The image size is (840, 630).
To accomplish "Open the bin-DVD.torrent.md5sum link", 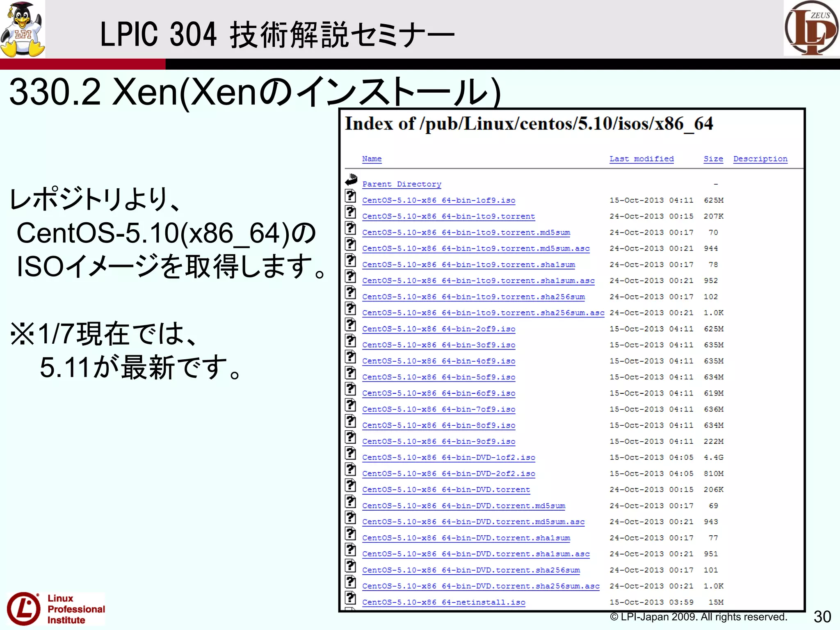I will 463,506.
